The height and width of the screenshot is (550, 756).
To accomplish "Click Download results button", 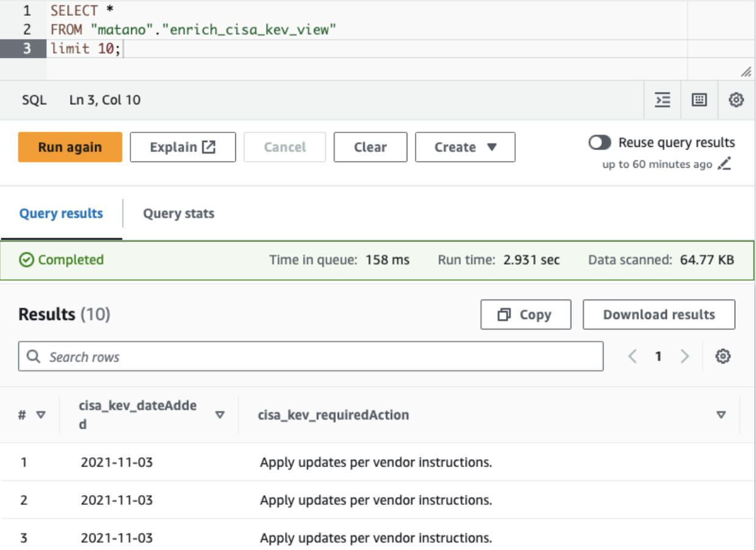I will 659,315.
